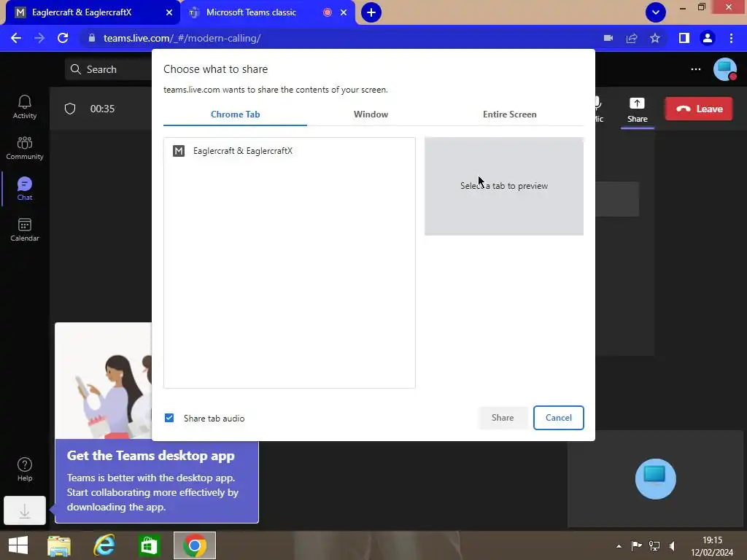747x560 pixels.
Task: Click the address bar URL
Action: 182,38
